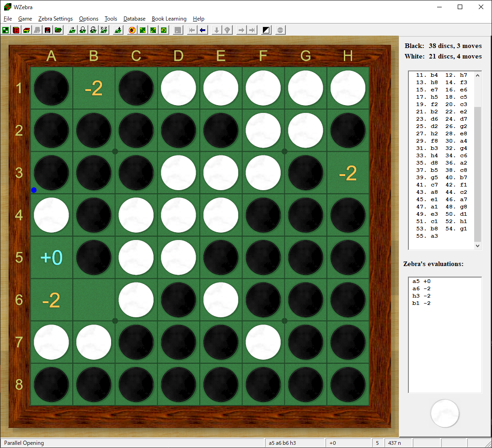This screenshot has width=492, height=448.
Task: Click move '54. g1' in move list
Action: click(x=456, y=229)
